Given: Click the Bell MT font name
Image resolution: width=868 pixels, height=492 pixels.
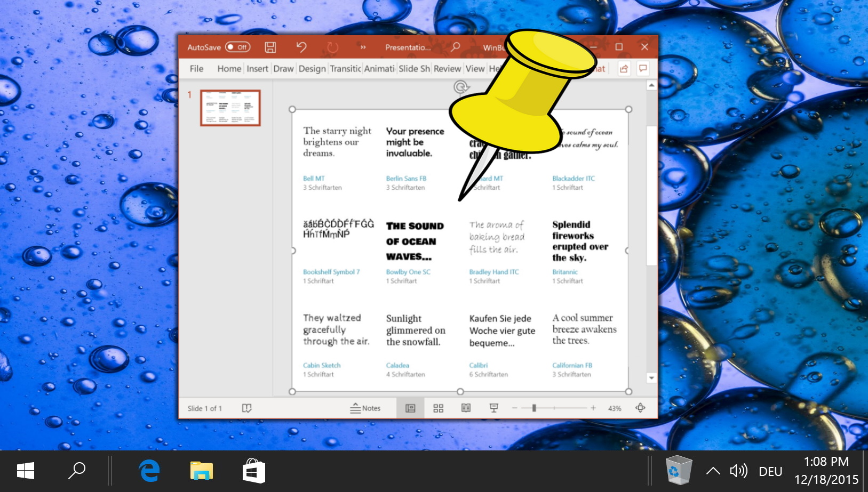Looking at the screenshot, I should (314, 179).
